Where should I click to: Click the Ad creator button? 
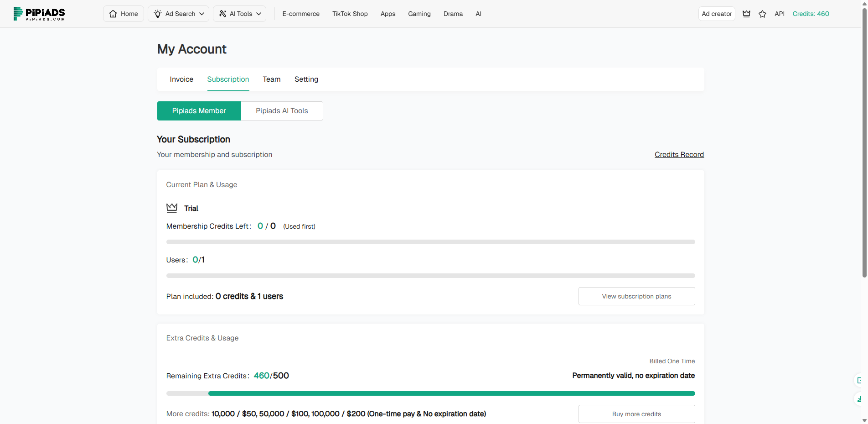click(717, 14)
